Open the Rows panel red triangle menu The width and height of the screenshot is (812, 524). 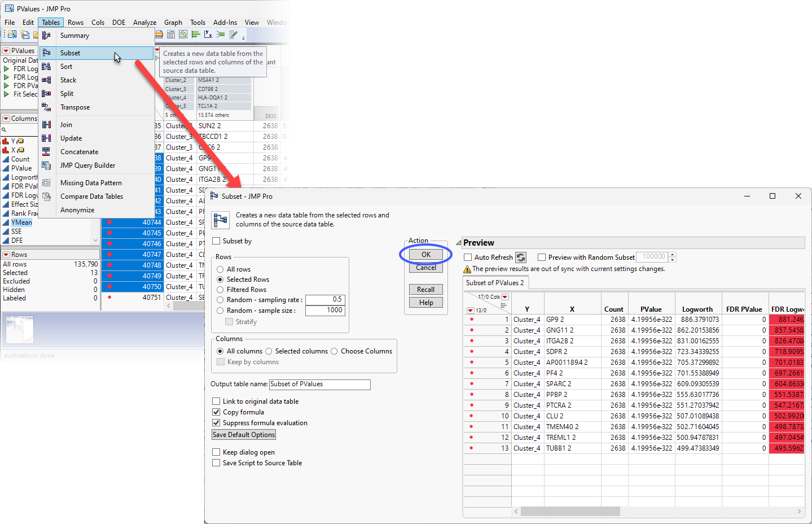tap(6, 255)
